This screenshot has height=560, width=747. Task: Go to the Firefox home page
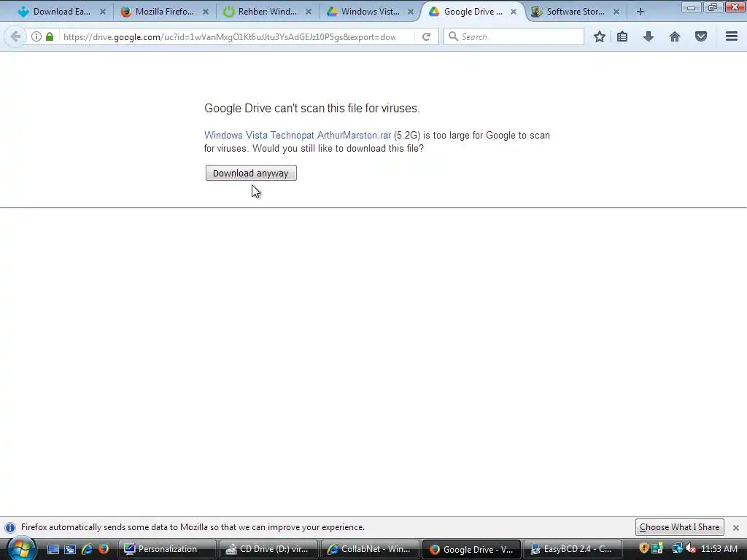(675, 36)
